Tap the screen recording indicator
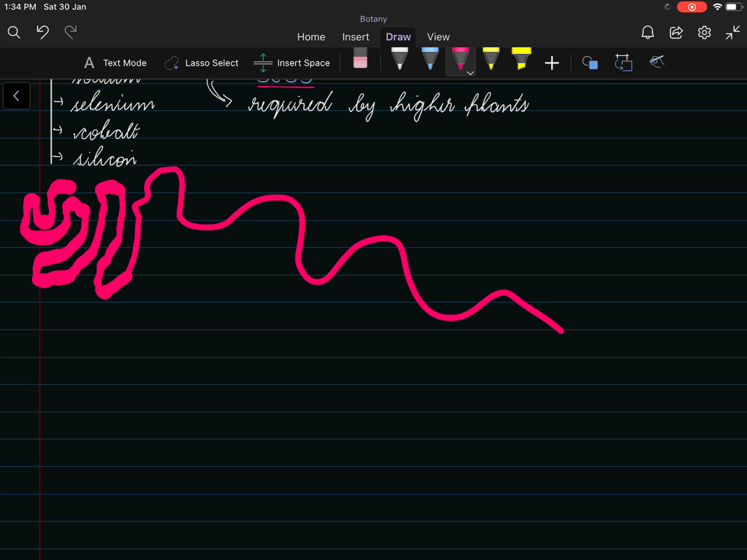 pyautogui.click(x=692, y=7)
